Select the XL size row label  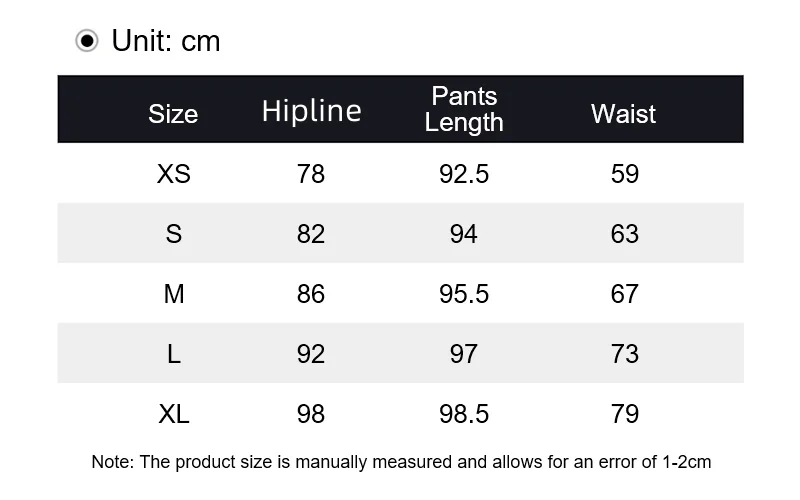coord(174,414)
